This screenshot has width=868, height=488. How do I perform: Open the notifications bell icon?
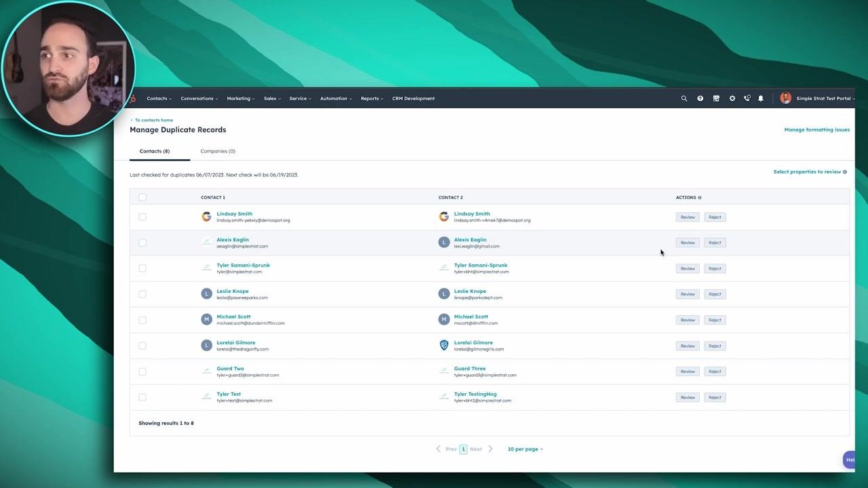click(761, 98)
